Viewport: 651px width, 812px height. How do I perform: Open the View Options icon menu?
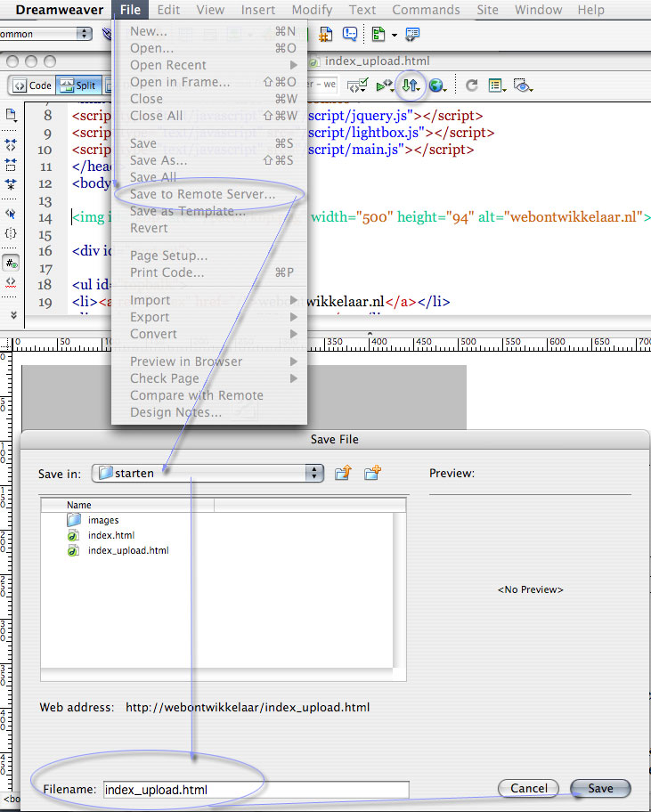tap(497, 85)
